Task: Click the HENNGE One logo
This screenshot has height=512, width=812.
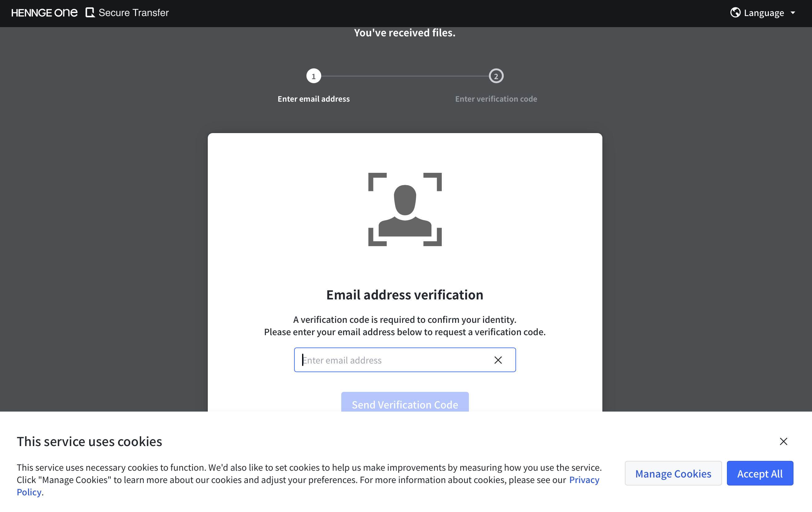Action: click(44, 13)
